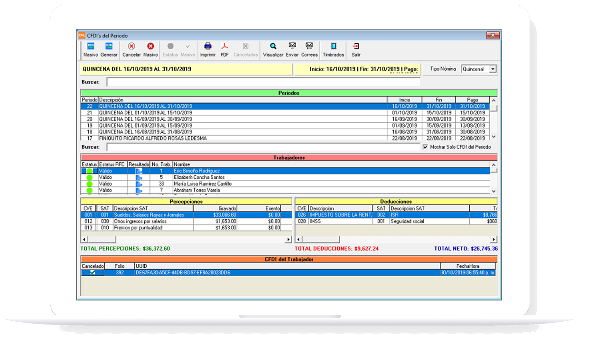Print using the Imprimir icon

coord(208,46)
